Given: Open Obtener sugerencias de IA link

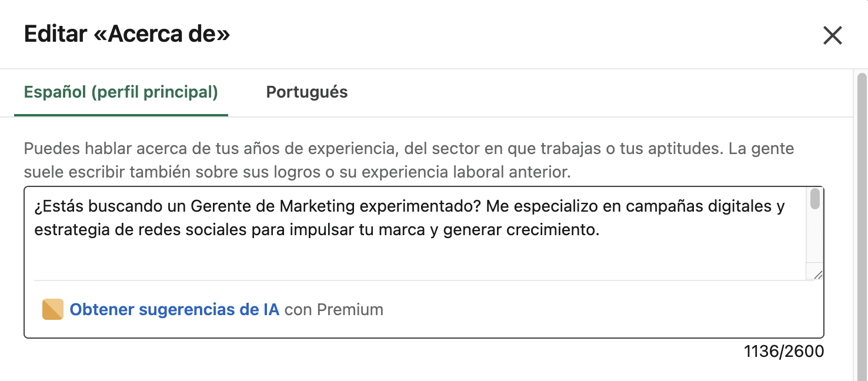Looking at the screenshot, I should coord(174,309).
